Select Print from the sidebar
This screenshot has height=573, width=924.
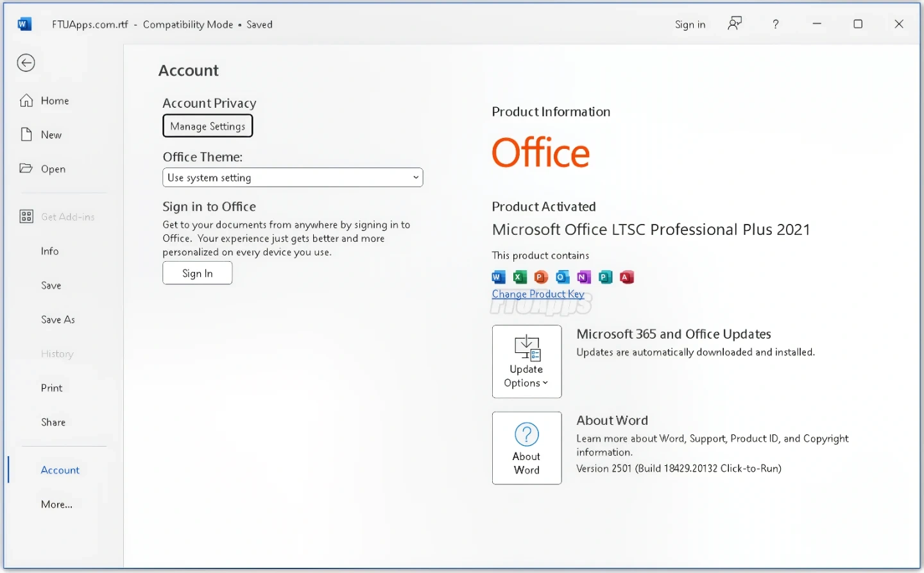pyautogui.click(x=51, y=388)
